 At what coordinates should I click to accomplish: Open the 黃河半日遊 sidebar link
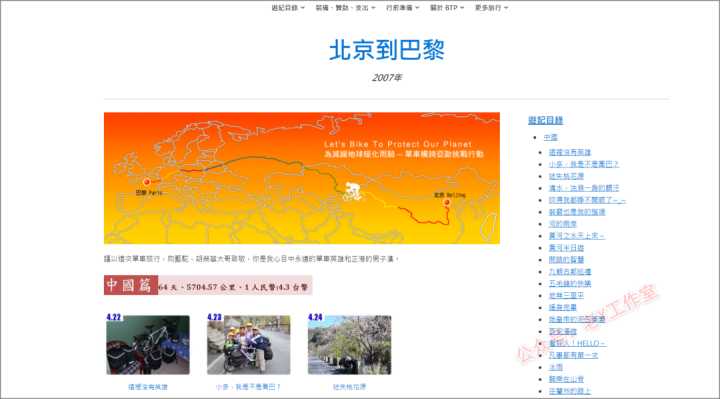(566, 248)
